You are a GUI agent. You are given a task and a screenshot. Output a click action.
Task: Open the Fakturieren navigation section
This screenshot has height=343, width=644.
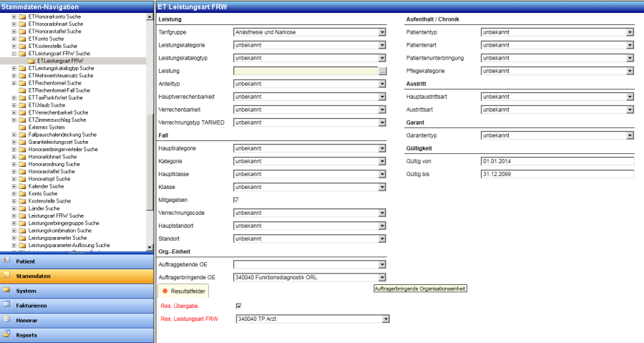(x=77, y=306)
